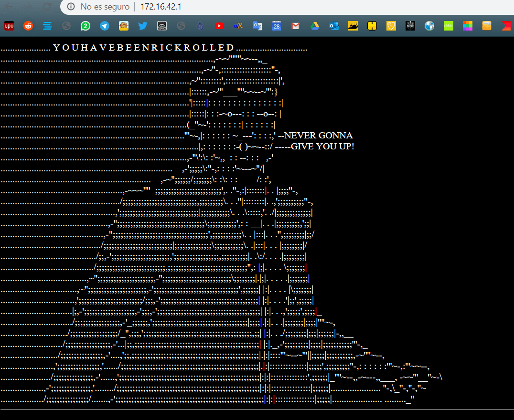Open the Google Drive bookmark
Viewport: 514px width, 420px height.
click(315, 26)
